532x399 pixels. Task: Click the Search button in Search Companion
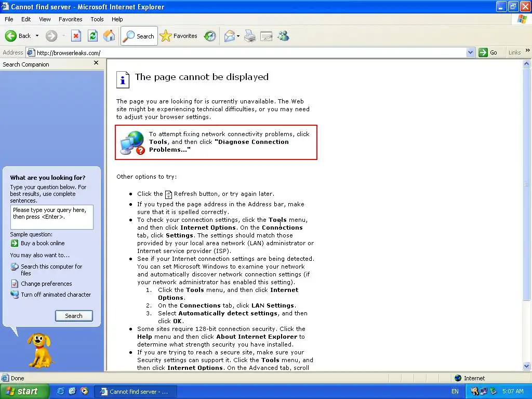click(x=74, y=316)
